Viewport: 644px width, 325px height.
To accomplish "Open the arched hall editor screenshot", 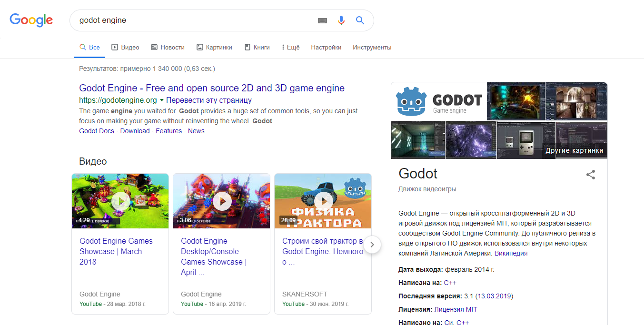I will 576,101.
